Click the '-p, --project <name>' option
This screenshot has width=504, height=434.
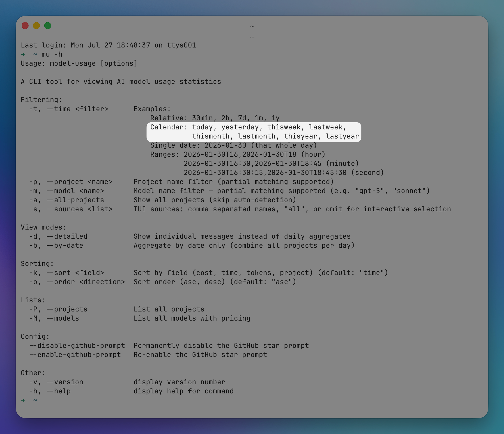pyautogui.click(x=71, y=182)
